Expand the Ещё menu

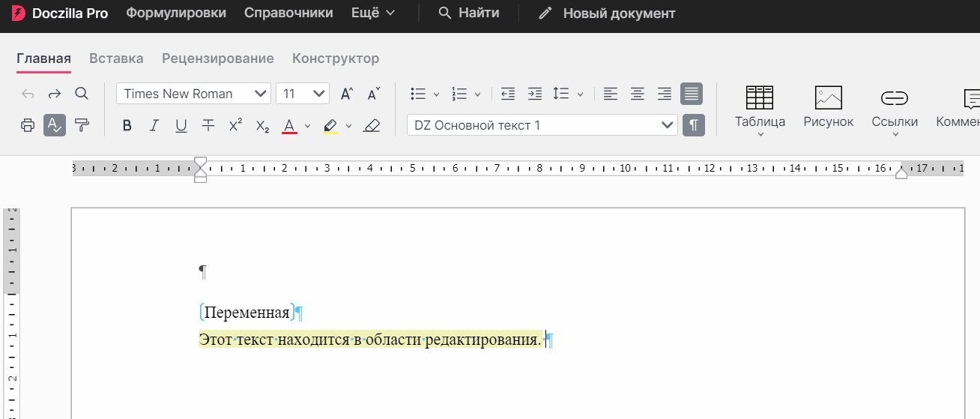[373, 13]
